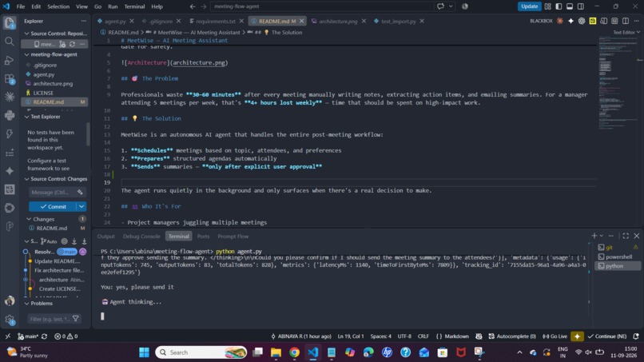
Task: Open the Accounts profile in activity bar
Action: pos(10,300)
